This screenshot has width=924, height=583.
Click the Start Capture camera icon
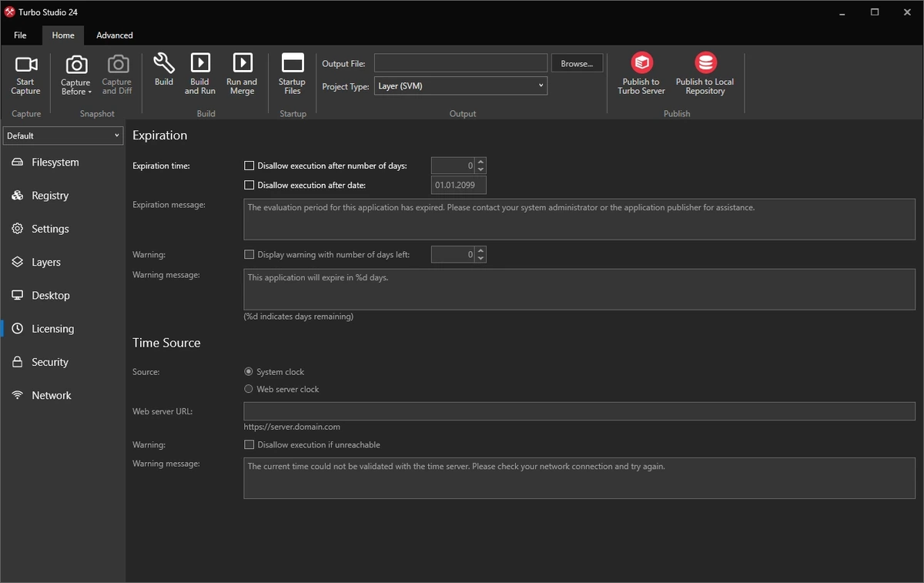click(26, 64)
